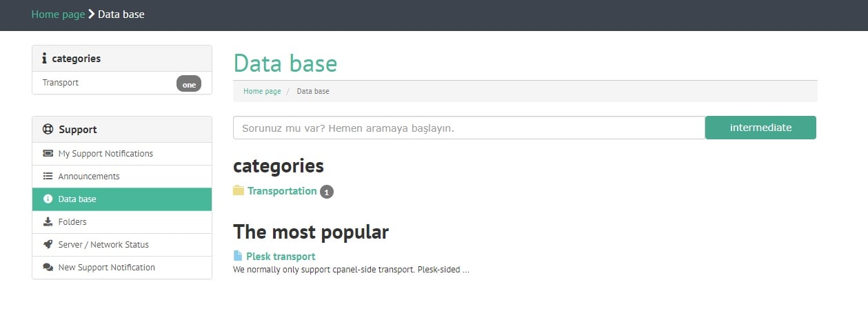
Task: Select Folders in the Support sidebar
Action: coord(122,221)
